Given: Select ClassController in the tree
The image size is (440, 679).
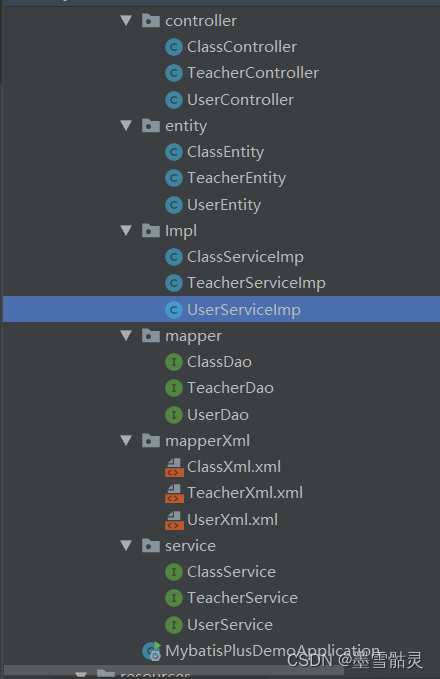Looking at the screenshot, I should click(242, 47).
